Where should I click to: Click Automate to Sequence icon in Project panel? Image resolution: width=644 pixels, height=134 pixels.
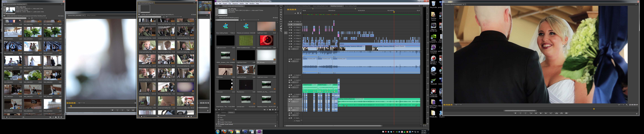tap(265, 110)
